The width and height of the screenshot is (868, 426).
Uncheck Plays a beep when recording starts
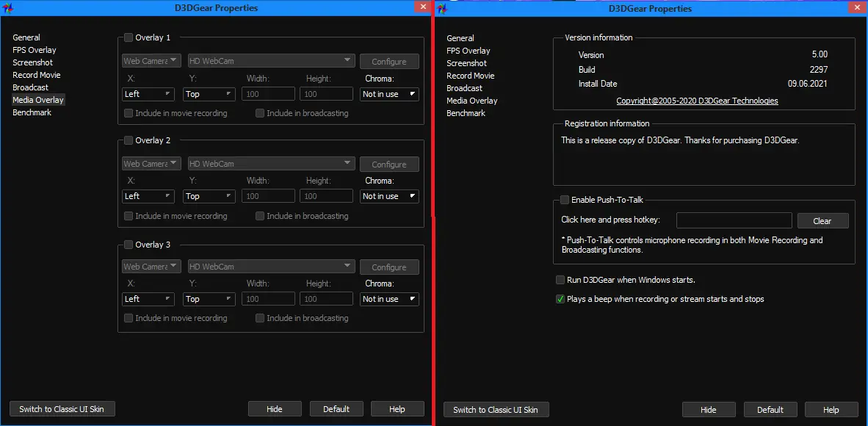[x=560, y=299]
